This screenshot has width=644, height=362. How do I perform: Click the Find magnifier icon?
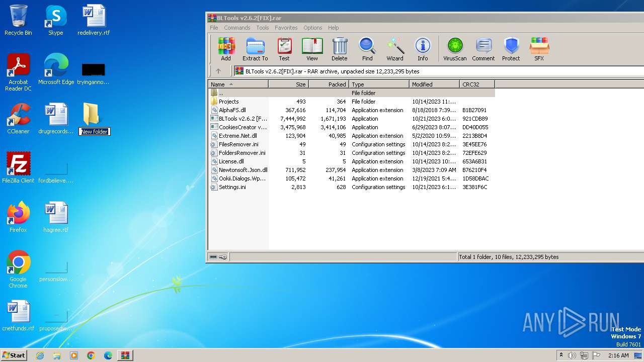[367, 49]
